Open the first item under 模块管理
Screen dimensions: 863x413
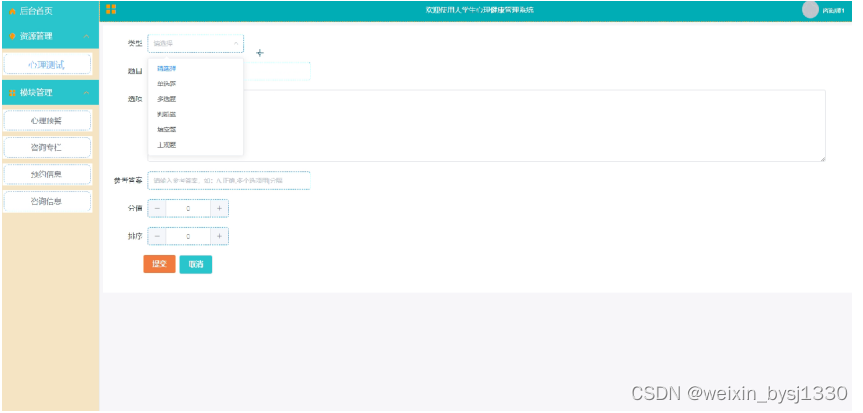47,121
